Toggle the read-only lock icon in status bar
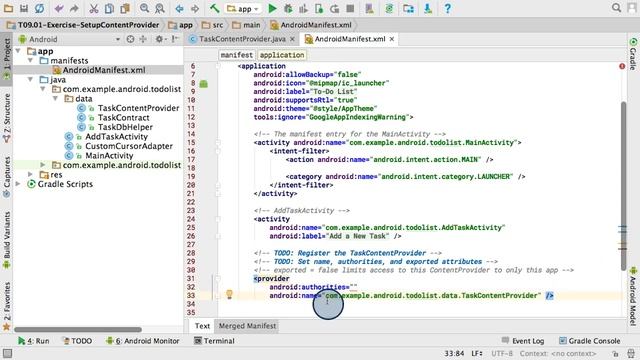This screenshot has height=360, width=640. 615,353
